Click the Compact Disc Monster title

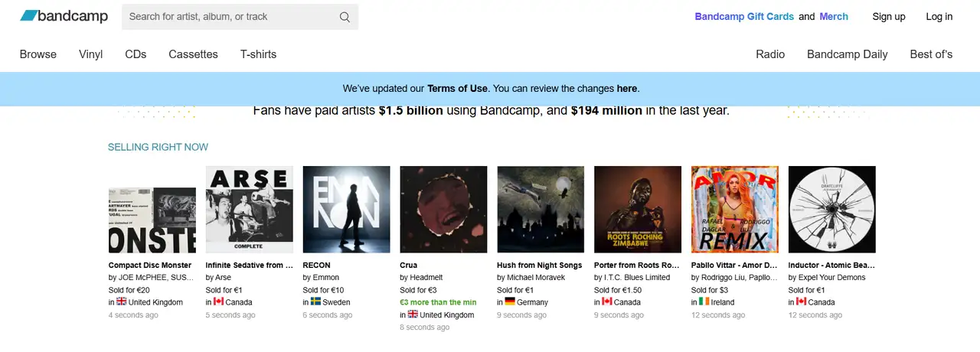tap(151, 266)
